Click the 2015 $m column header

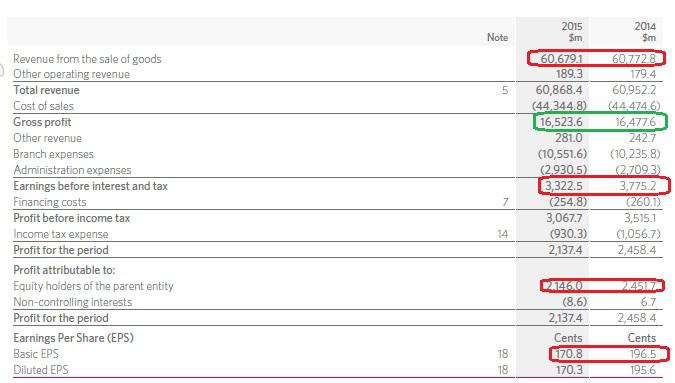[x=572, y=32]
